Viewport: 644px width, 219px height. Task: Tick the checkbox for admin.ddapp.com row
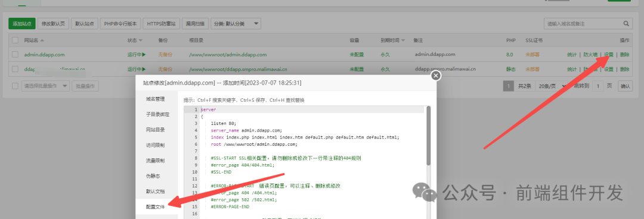[15, 55]
